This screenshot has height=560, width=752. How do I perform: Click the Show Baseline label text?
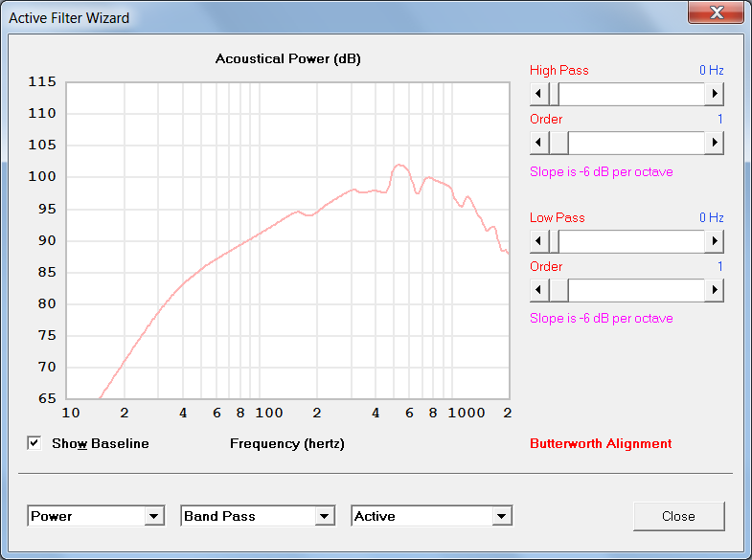point(101,443)
